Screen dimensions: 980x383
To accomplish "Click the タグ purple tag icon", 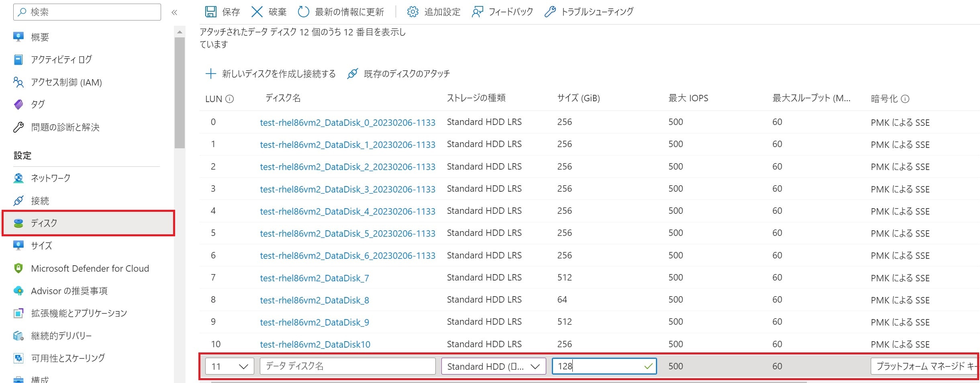I will (x=18, y=104).
